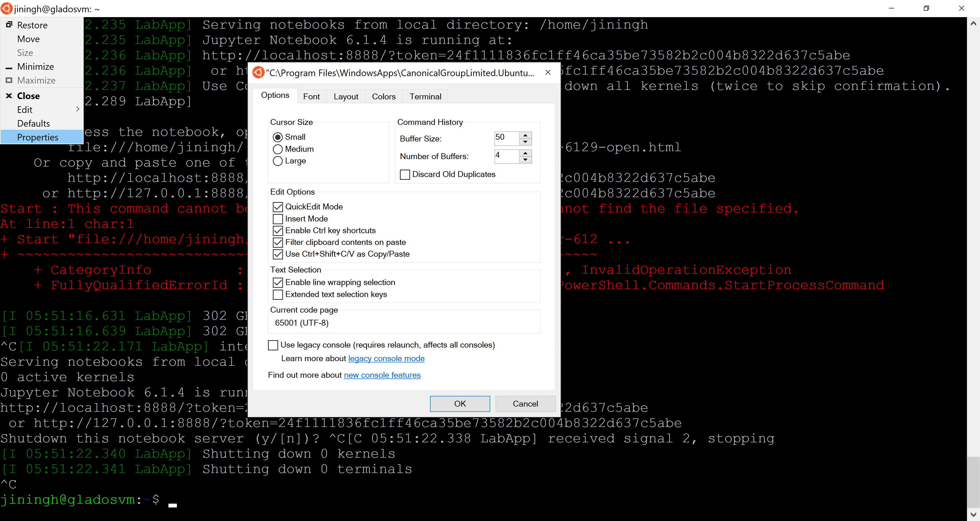Click the Close X icon in the system menu
Image resolution: width=980 pixels, height=521 pixels.
(9, 96)
